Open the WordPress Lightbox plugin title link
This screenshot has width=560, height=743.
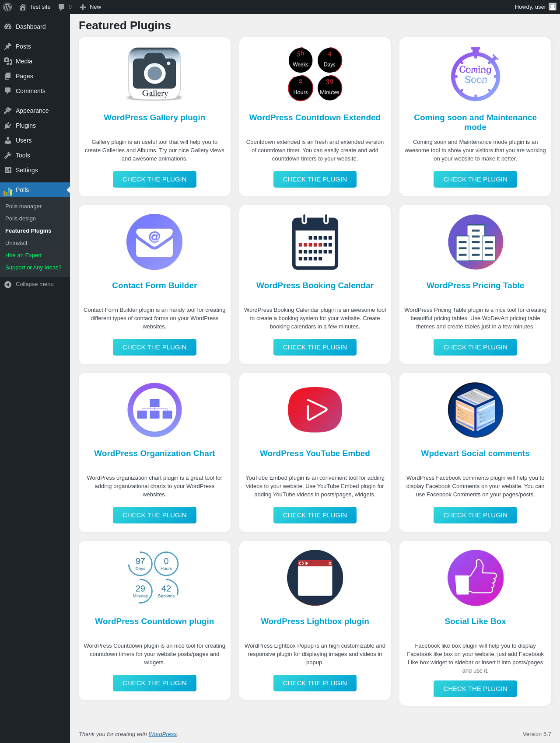click(x=315, y=621)
